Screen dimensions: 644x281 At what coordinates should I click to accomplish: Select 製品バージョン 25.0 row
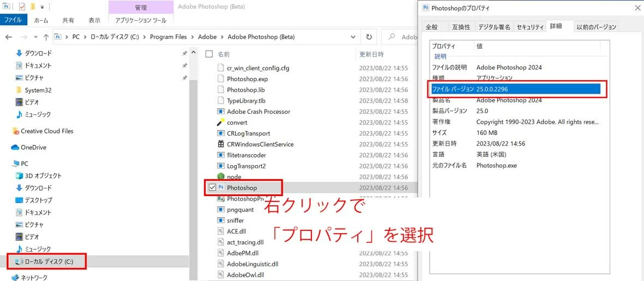(515, 111)
